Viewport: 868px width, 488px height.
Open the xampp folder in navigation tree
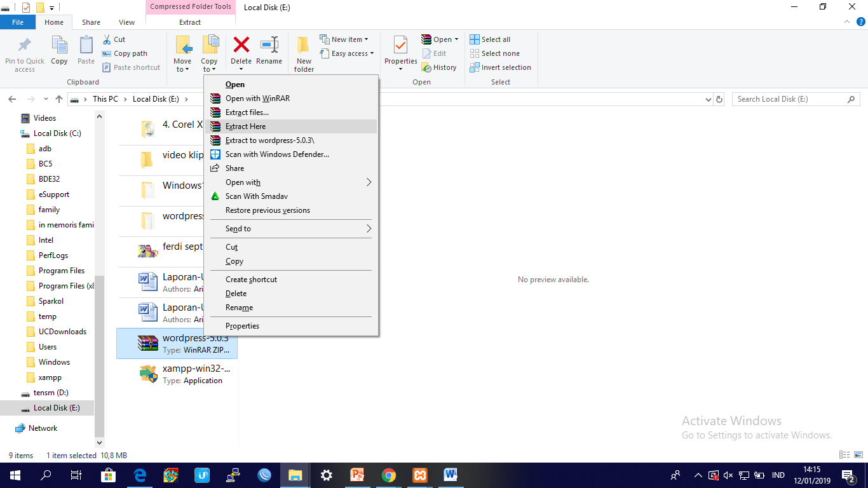[x=50, y=377]
